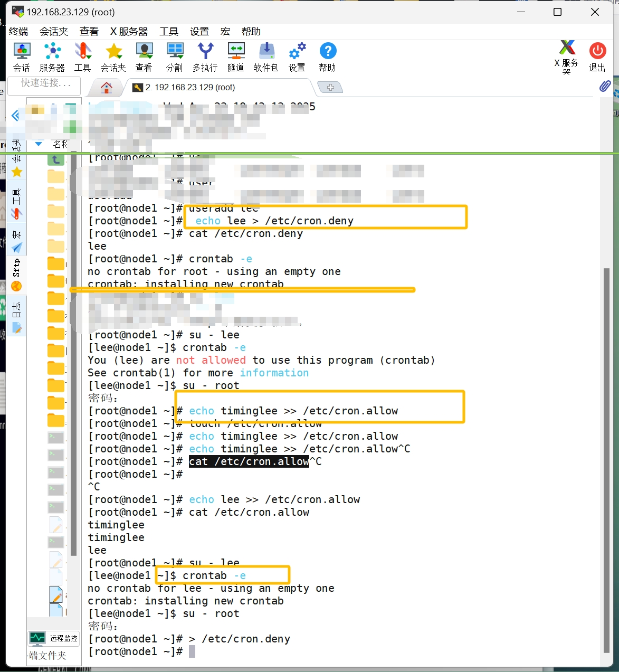The height and width of the screenshot is (672, 619).
Task: Open the 帮助 (Help) question mark icon
Action: 328,57
